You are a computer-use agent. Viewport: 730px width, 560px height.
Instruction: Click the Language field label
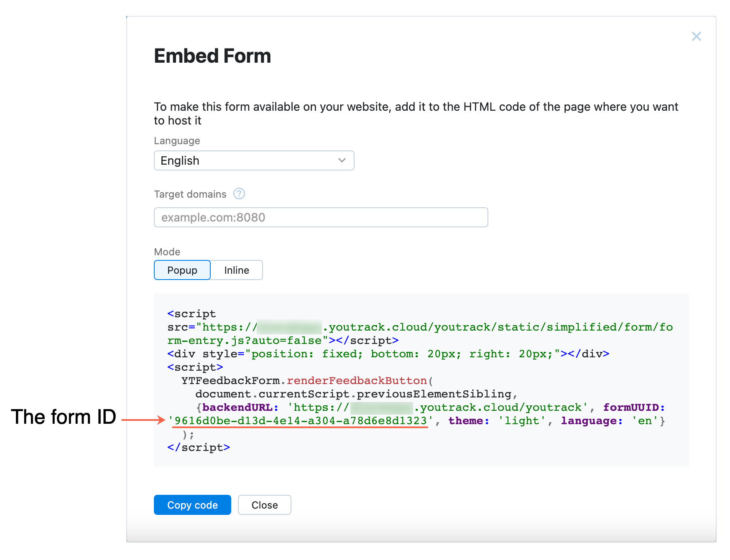point(177,141)
